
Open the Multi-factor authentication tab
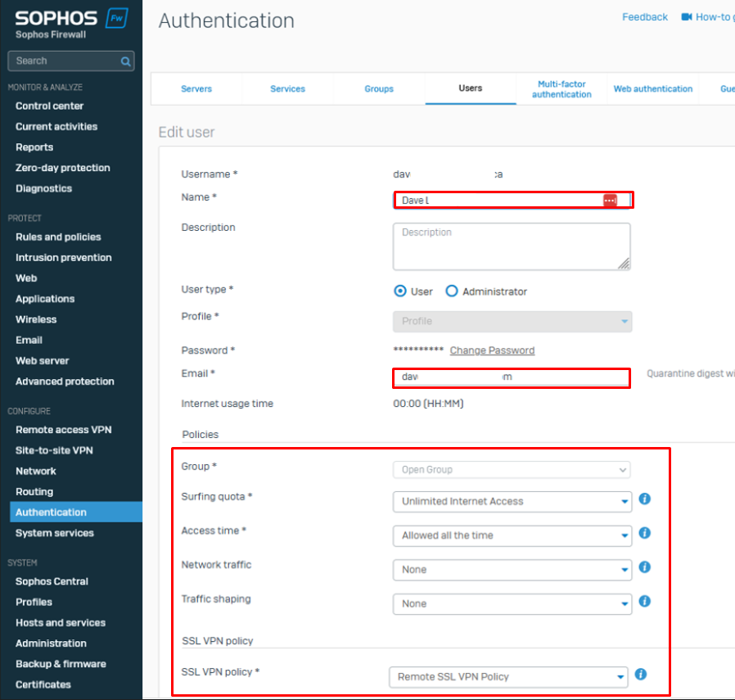pyautogui.click(x=561, y=89)
